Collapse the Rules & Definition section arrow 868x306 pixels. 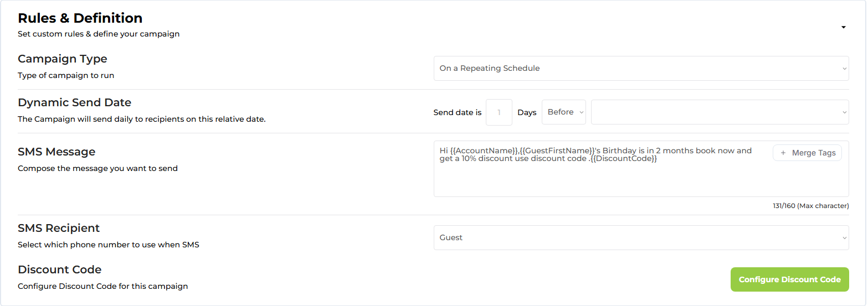click(843, 27)
